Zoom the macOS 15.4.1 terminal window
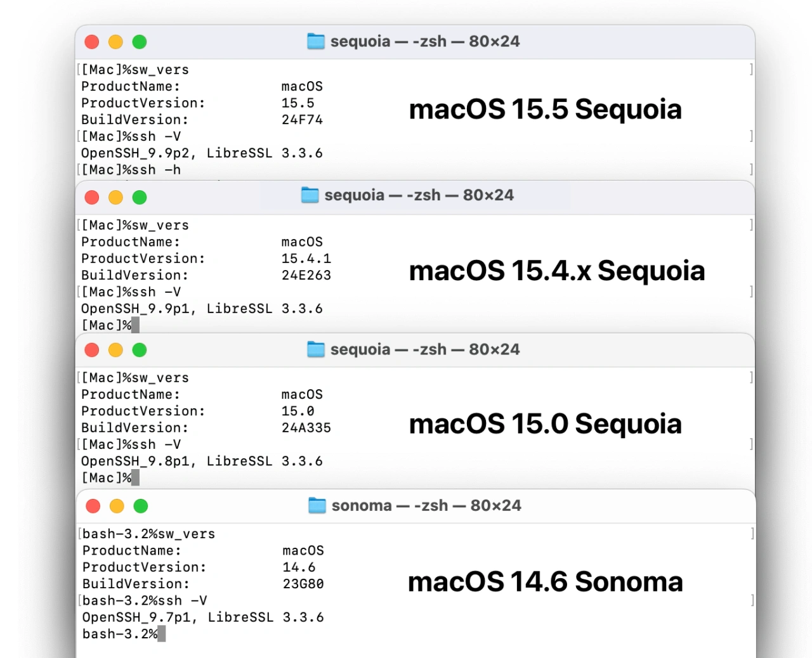 tap(140, 197)
